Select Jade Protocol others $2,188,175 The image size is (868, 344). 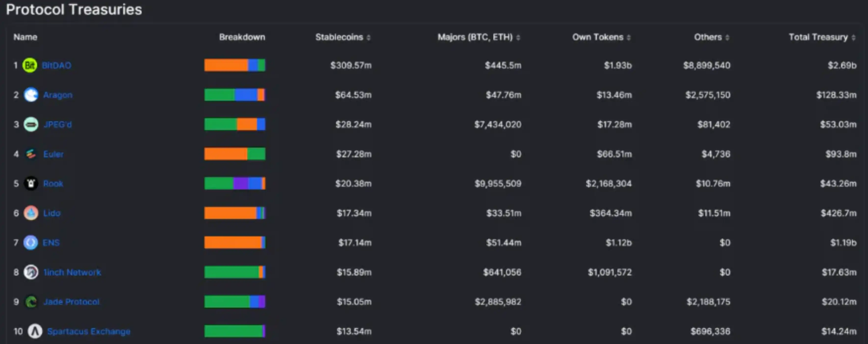tap(708, 302)
